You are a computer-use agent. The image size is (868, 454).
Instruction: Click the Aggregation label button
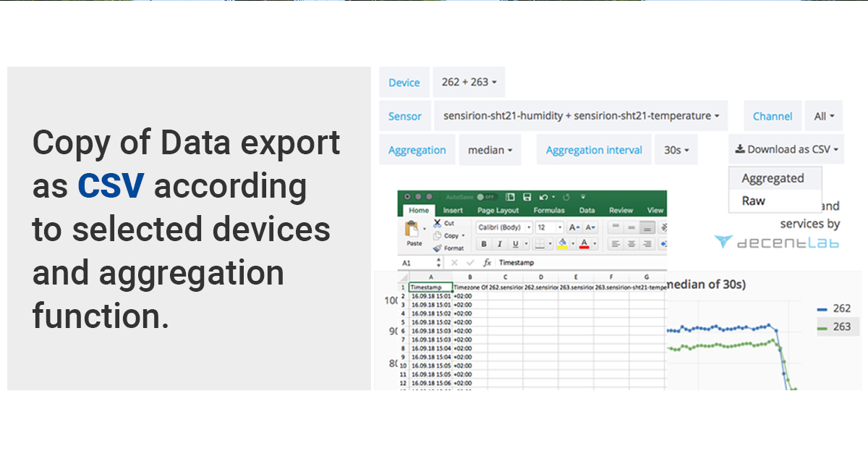click(x=417, y=150)
